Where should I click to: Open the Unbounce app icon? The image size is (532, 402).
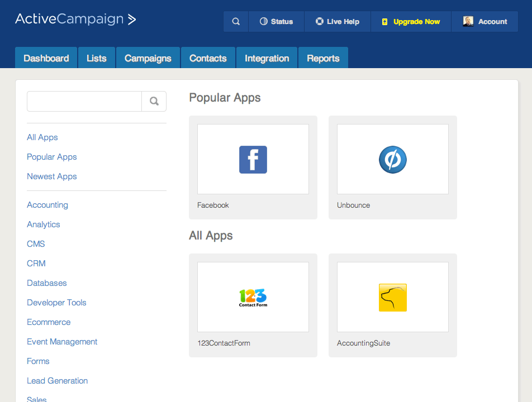pos(393,160)
